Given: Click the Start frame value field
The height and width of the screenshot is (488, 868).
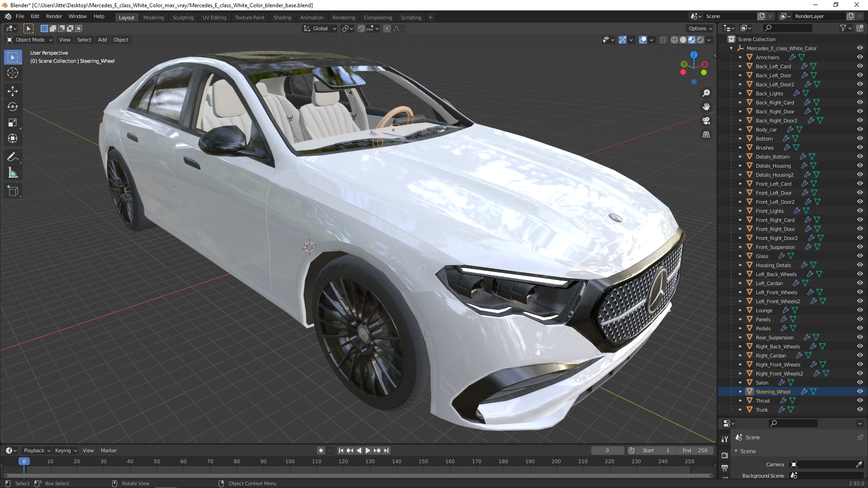Looking at the screenshot, I should click(656, 450).
